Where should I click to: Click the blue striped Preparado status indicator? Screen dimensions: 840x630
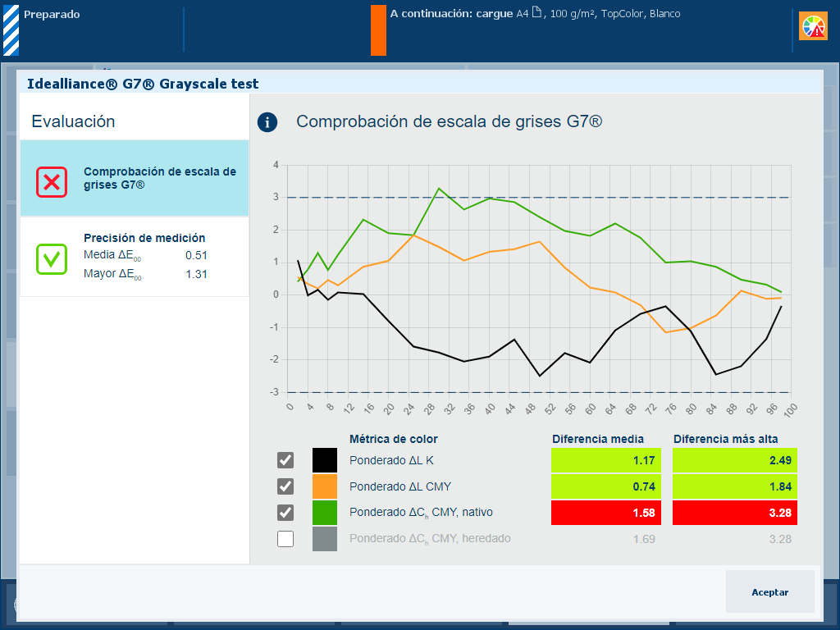point(11,30)
